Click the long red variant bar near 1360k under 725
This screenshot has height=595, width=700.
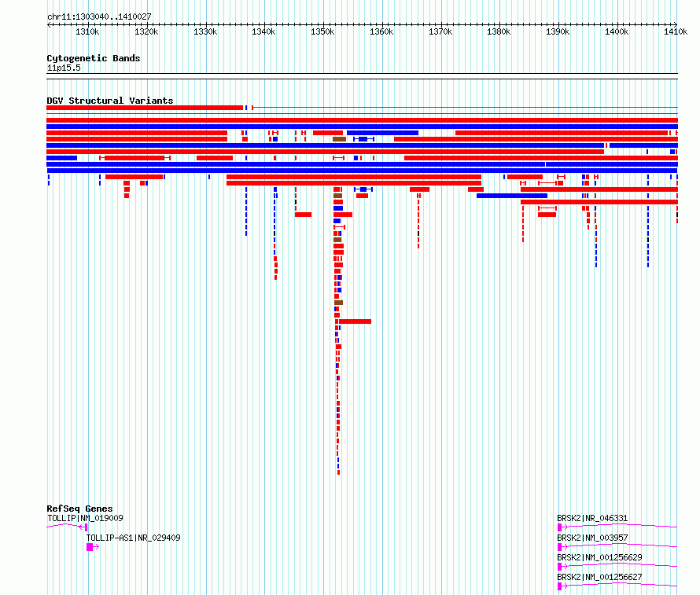[355, 321]
